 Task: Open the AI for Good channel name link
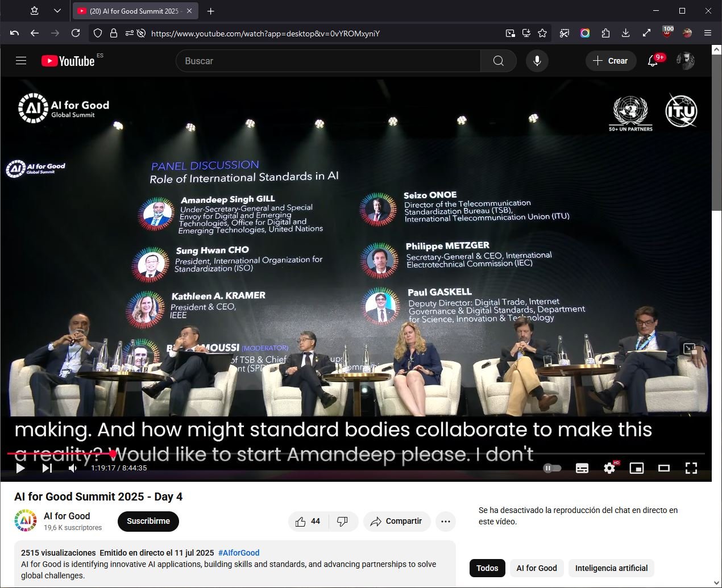67,516
